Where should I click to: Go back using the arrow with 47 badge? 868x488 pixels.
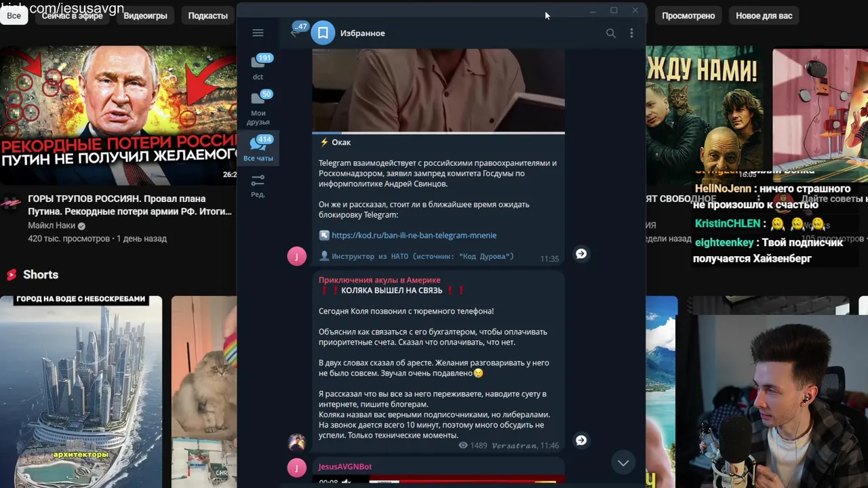tap(297, 31)
